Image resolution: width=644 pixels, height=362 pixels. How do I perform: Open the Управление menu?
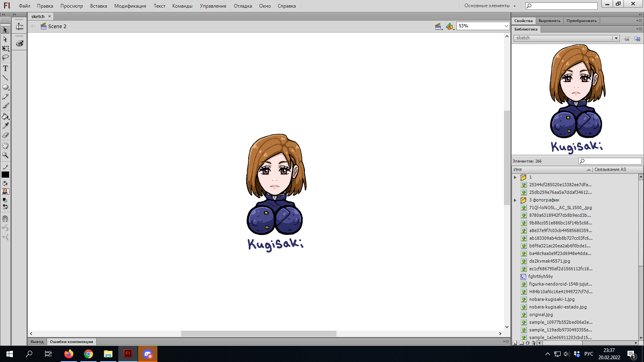[213, 6]
